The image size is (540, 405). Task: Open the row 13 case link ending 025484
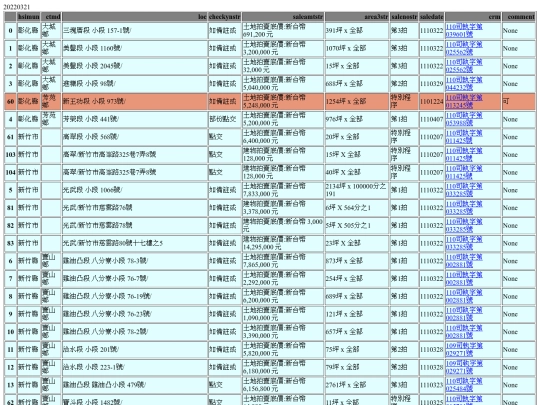coord(464,385)
